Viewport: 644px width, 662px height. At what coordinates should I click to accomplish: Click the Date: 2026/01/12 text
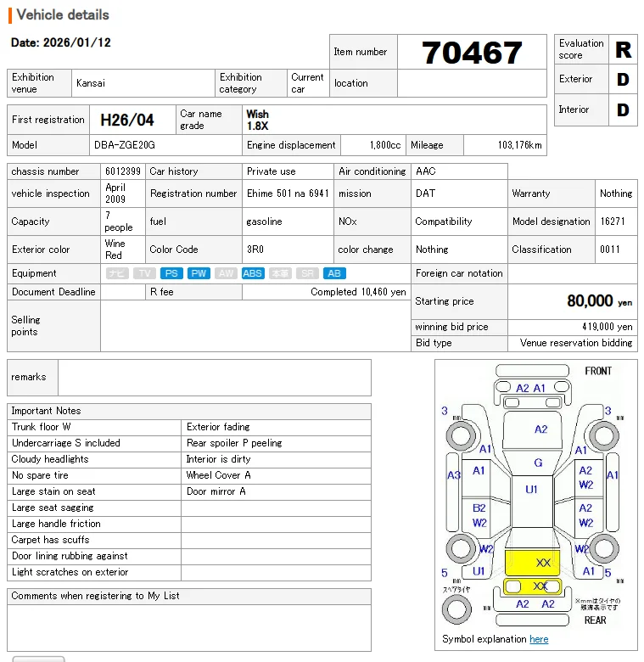pos(61,42)
